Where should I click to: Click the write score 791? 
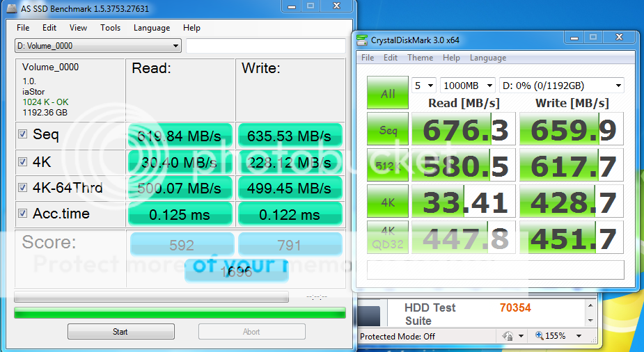[x=290, y=244]
